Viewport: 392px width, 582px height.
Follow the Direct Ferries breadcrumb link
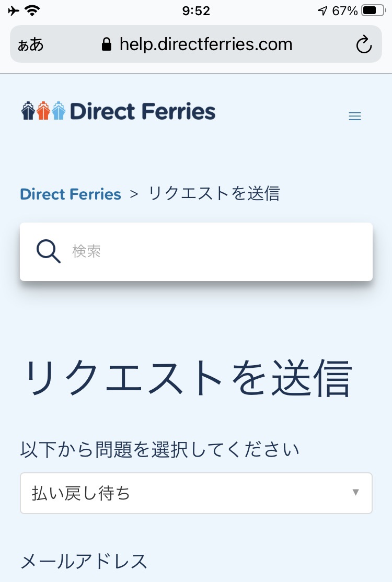(x=71, y=194)
